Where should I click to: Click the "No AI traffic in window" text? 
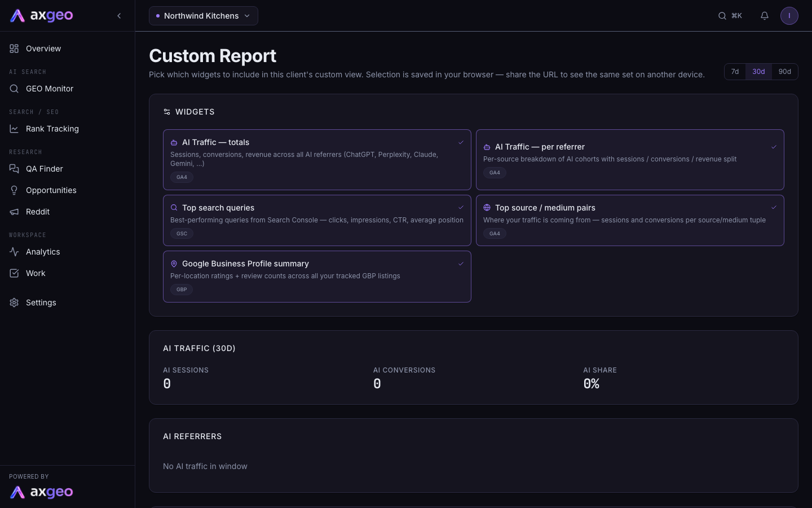pos(205,466)
